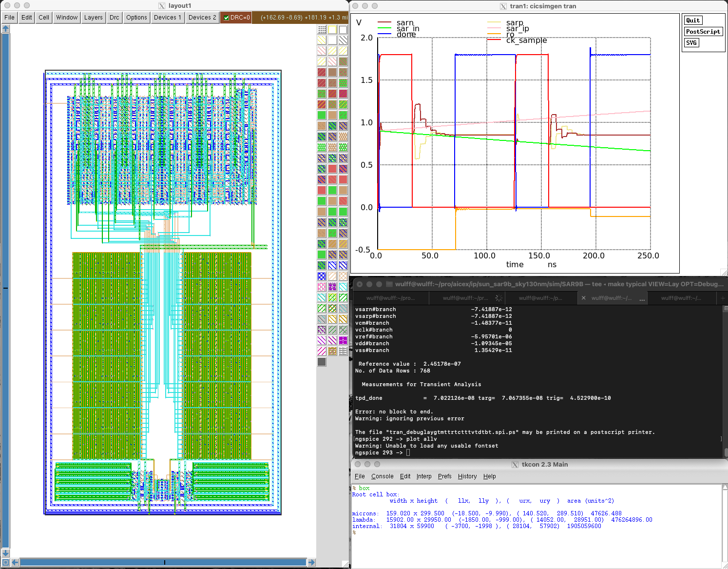Image resolution: width=728 pixels, height=569 pixels.
Task: Expand the Options menu in layout window
Action: coord(136,18)
